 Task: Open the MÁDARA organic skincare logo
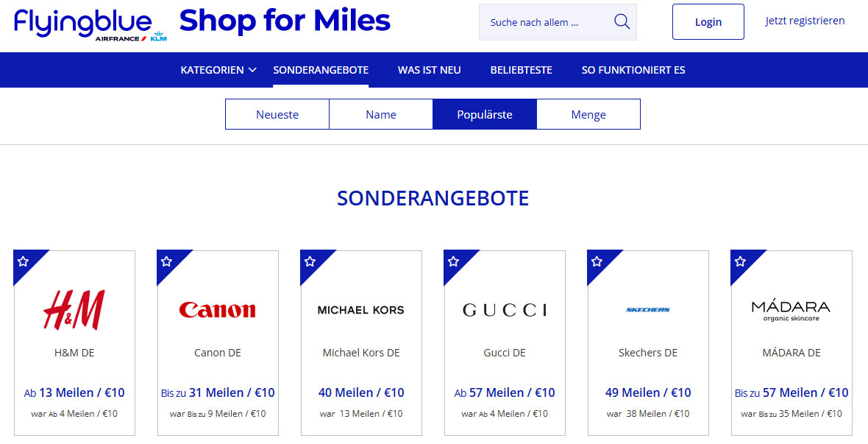(791, 311)
